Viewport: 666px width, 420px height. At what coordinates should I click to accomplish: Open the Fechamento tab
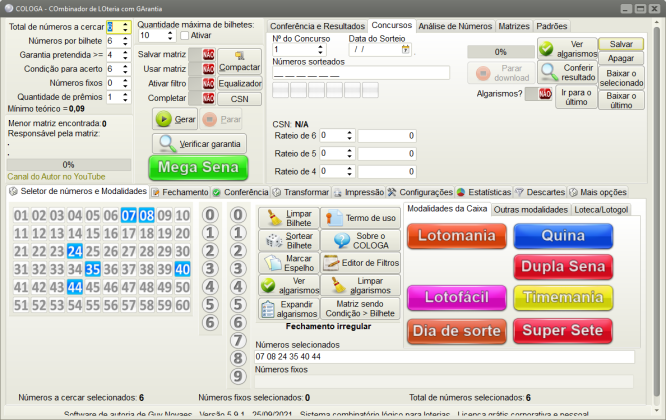click(x=181, y=192)
